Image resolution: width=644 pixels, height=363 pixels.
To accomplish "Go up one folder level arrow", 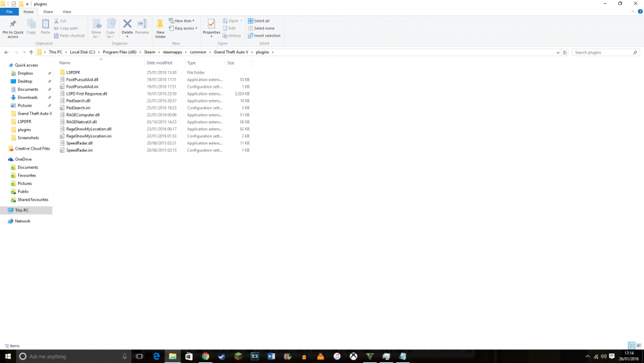I will point(31,52).
